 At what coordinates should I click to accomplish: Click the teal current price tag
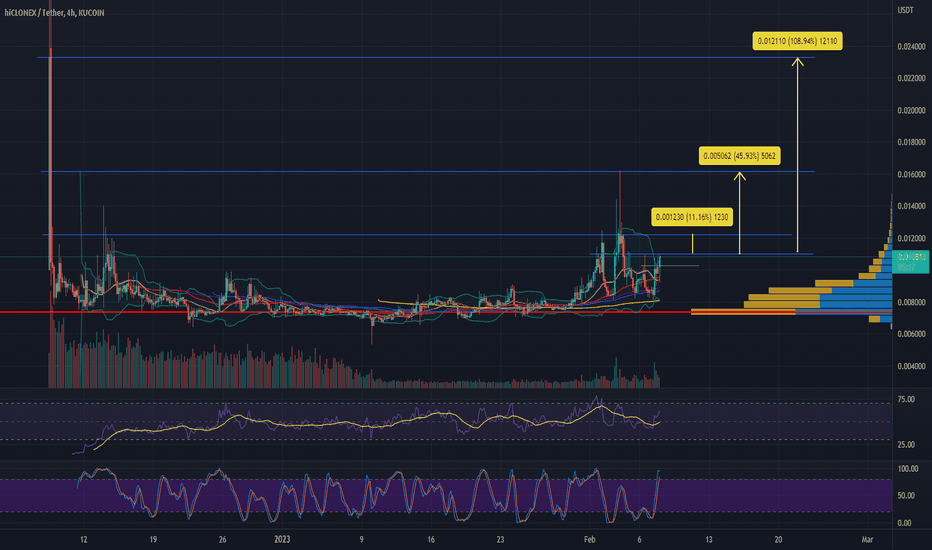coord(911,262)
